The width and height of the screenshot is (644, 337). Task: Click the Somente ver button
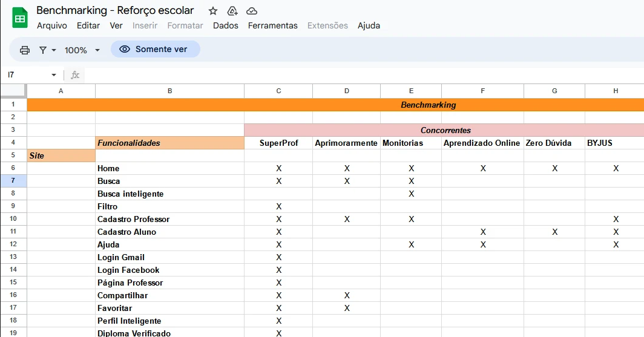155,49
